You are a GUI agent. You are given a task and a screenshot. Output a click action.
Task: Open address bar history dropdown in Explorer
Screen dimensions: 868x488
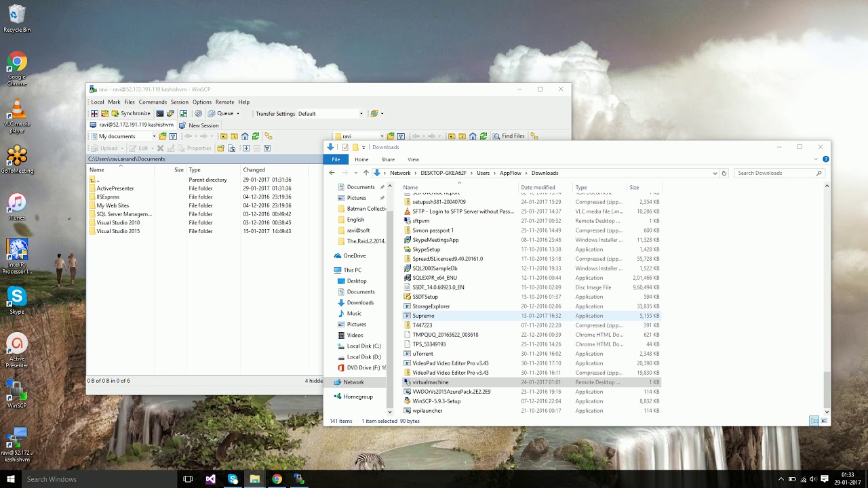[715, 173]
